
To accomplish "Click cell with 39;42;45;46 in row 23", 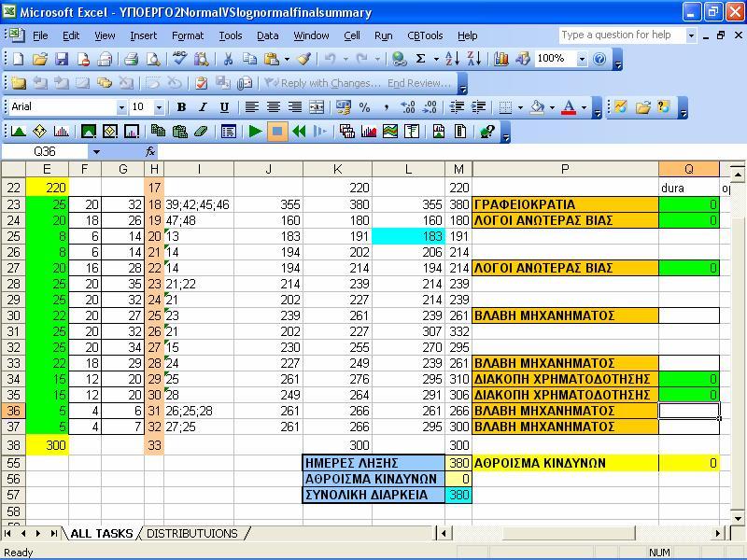I will point(199,204).
